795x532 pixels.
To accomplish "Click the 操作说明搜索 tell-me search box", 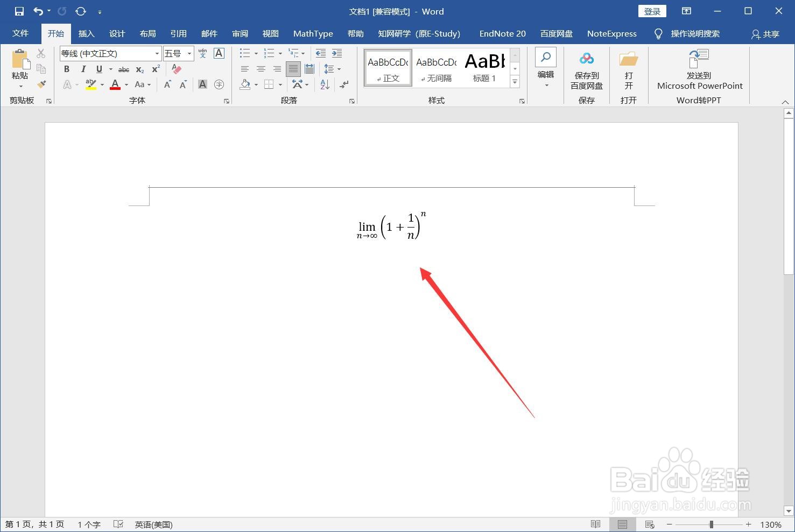I will pos(695,33).
